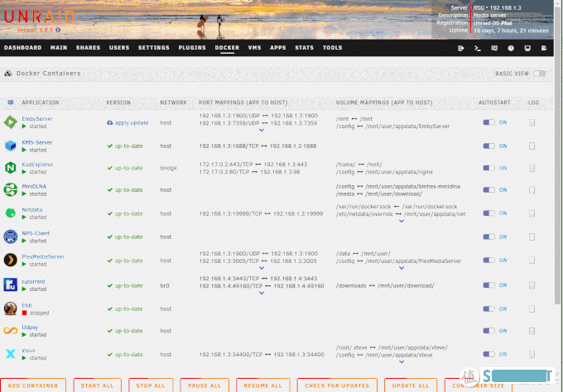
Task: Click the KodExplorer container icon
Action: pyautogui.click(x=11, y=168)
